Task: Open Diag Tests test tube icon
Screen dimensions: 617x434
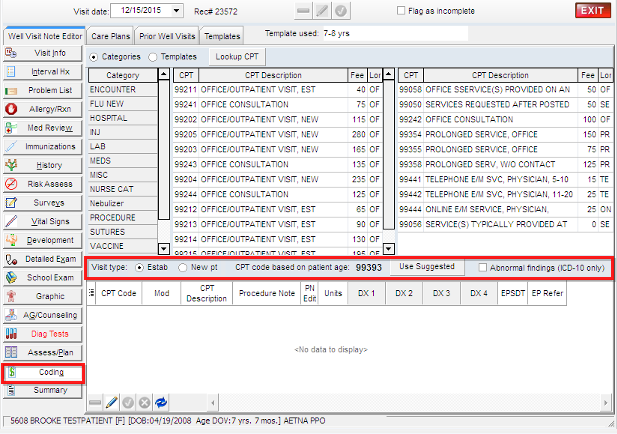Action: pyautogui.click(x=11, y=334)
